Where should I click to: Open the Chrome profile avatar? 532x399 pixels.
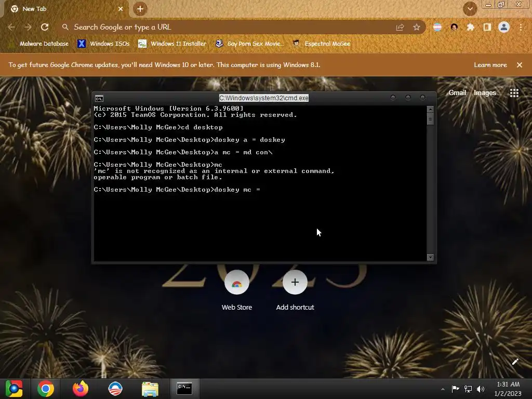(x=504, y=27)
